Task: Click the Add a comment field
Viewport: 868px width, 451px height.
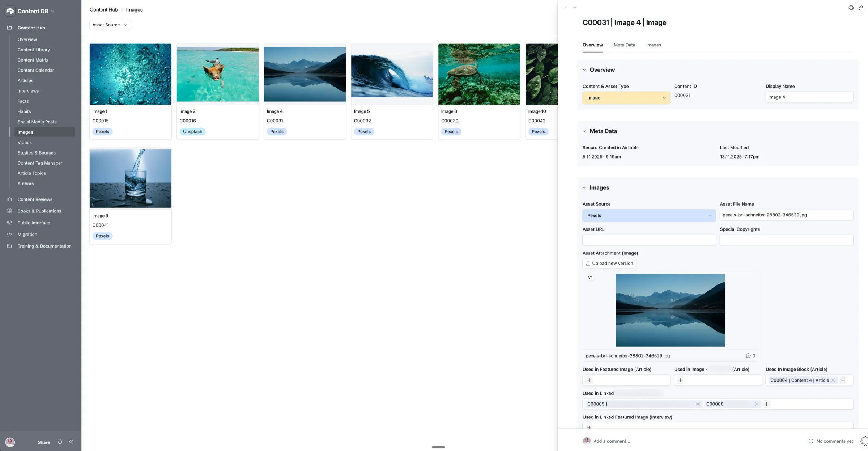Action: pyautogui.click(x=612, y=441)
